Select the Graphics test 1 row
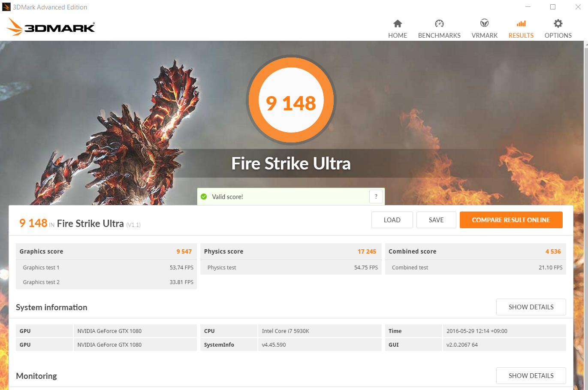 106,267
